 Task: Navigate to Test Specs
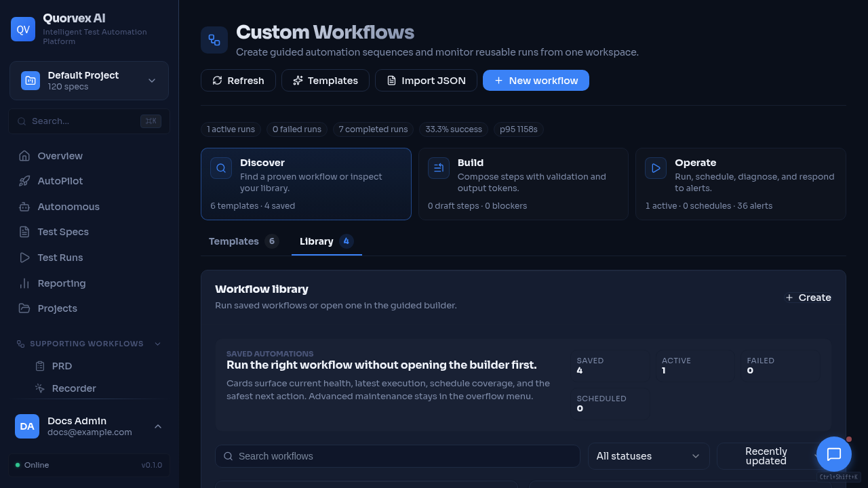pyautogui.click(x=89, y=232)
